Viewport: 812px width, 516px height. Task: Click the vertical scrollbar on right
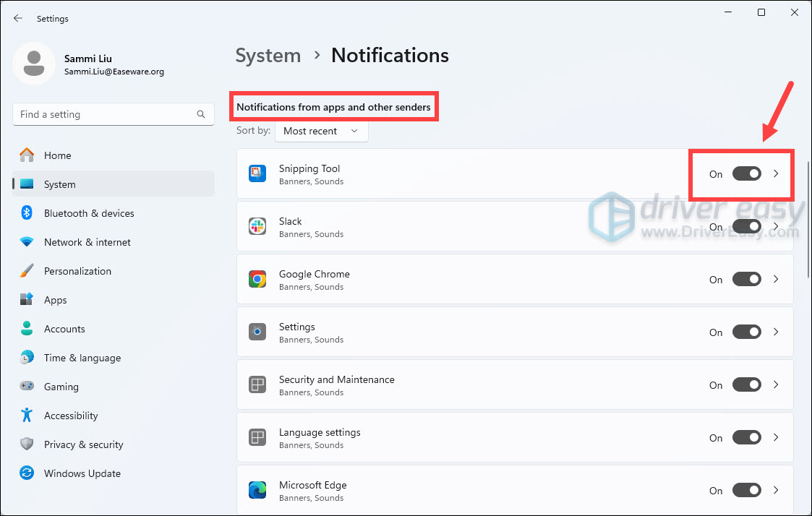(x=808, y=217)
